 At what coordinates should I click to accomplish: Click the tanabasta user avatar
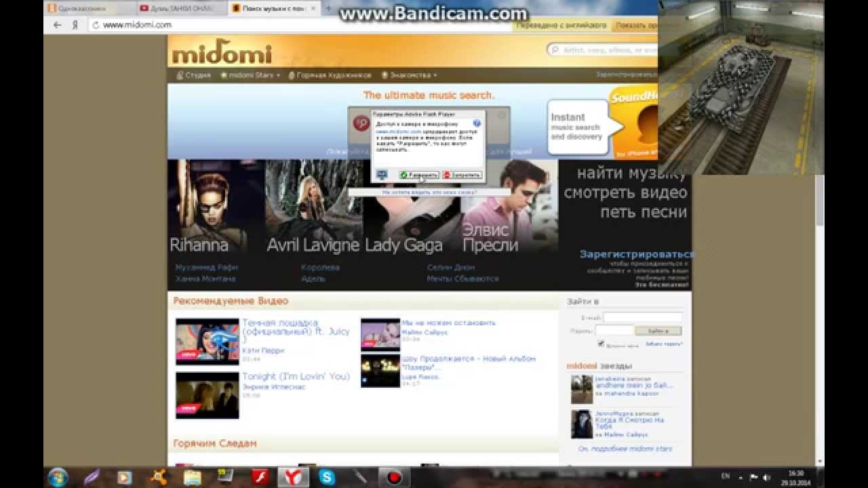coord(582,390)
